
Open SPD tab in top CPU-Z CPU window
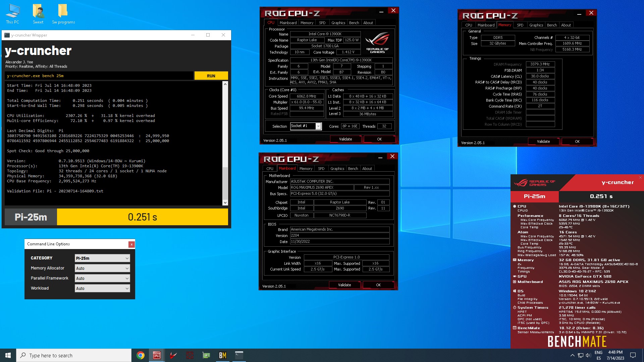click(322, 23)
